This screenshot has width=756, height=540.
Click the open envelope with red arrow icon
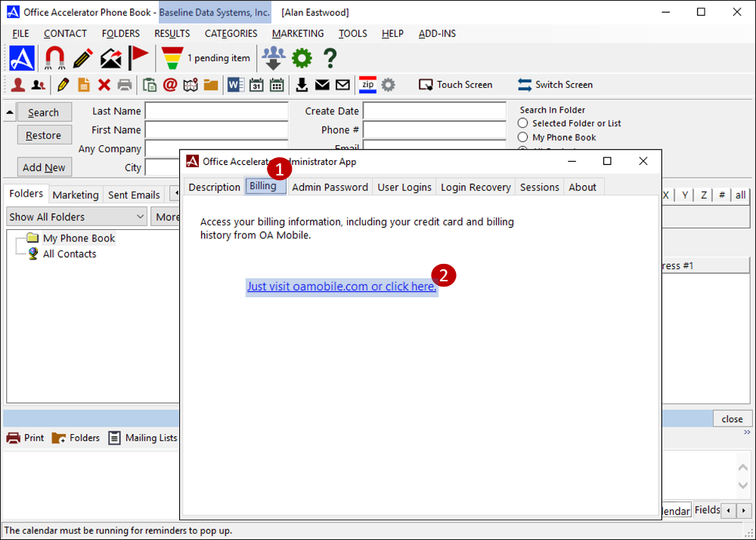click(x=111, y=58)
